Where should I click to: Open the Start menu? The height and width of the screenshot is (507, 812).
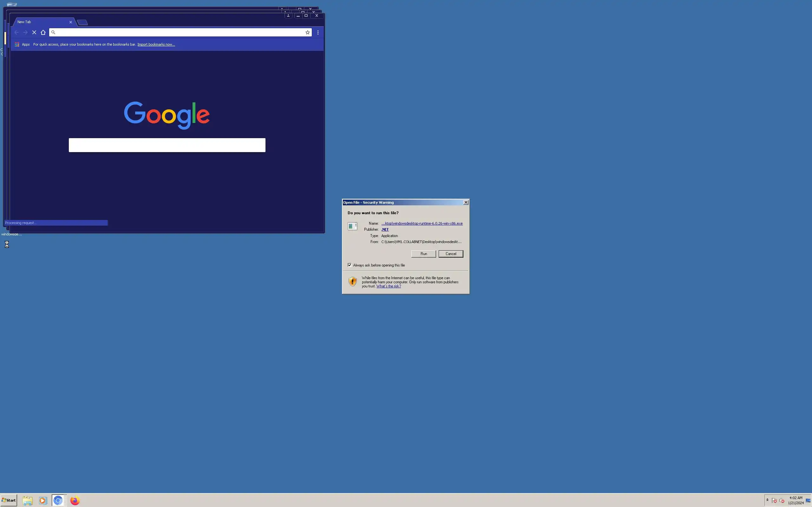click(9, 500)
